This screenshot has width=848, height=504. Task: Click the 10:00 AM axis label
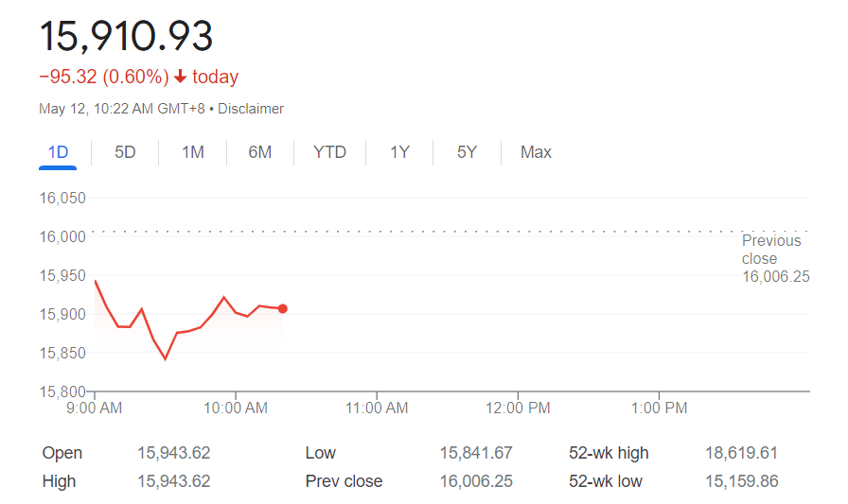[236, 408]
